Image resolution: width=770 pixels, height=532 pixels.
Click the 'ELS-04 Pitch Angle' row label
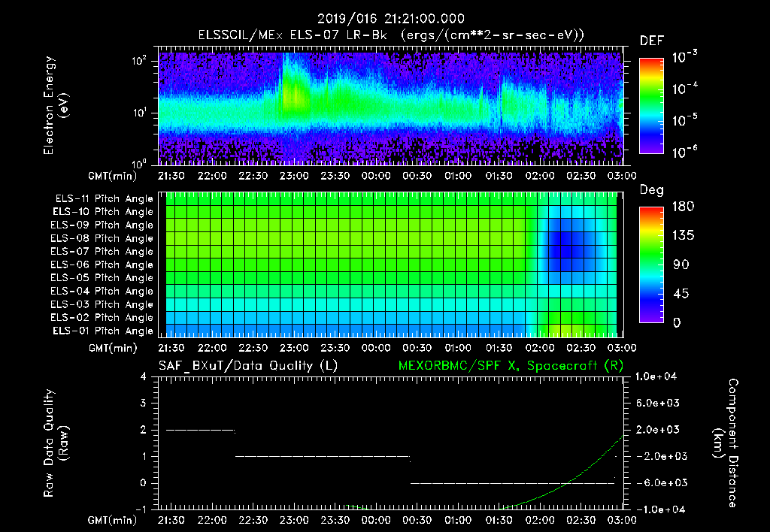pos(102,292)
